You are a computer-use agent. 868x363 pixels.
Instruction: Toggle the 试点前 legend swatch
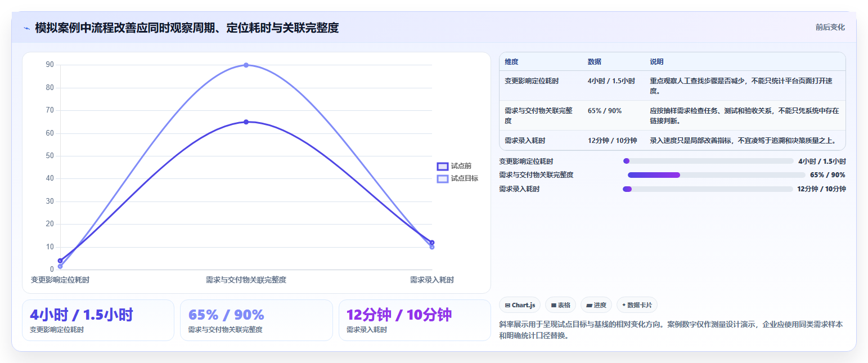point(443,166)
